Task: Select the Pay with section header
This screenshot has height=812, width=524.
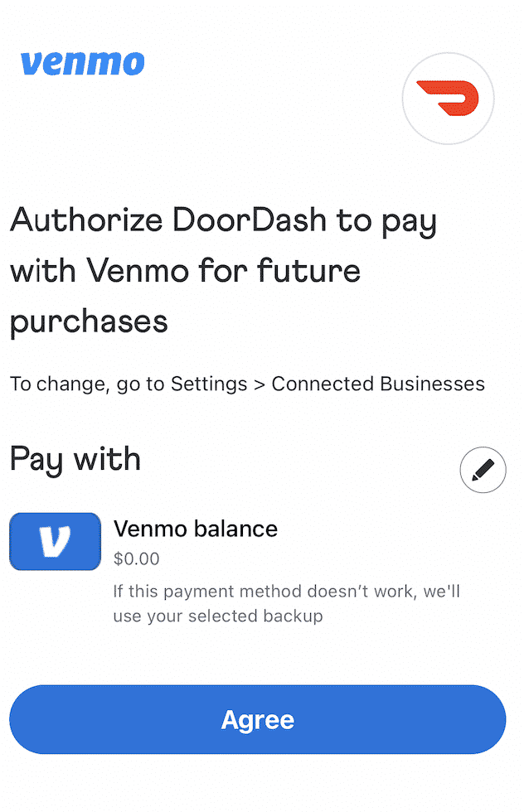Action: [x=75, y=458]
